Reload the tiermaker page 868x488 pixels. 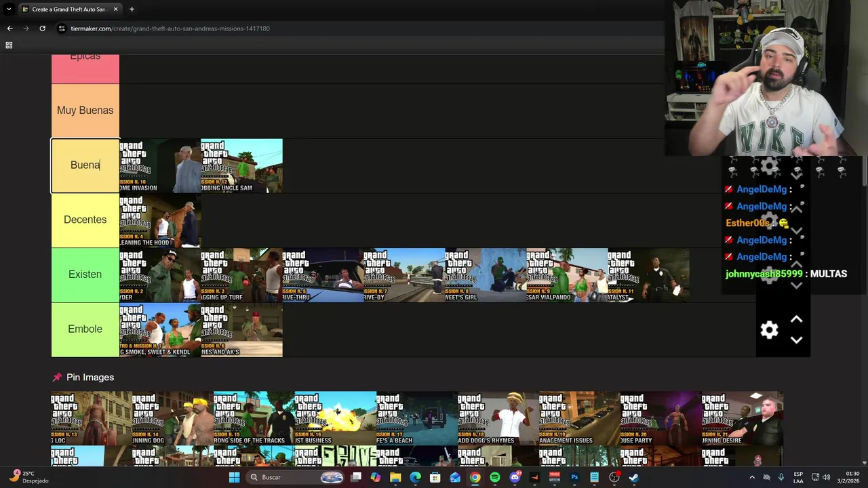tap(42, 28)
